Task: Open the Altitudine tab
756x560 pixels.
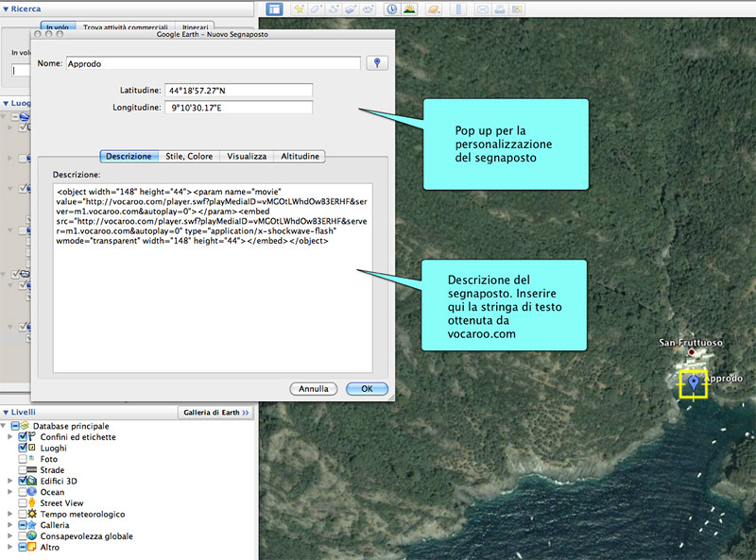Action: click(300, 157)
